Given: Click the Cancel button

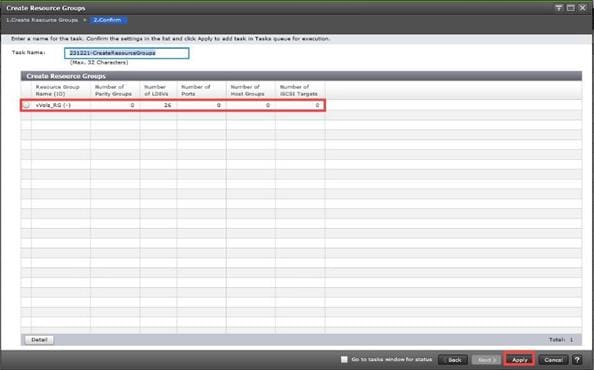Looking at the screenshot, I should [x=553, y=360].
